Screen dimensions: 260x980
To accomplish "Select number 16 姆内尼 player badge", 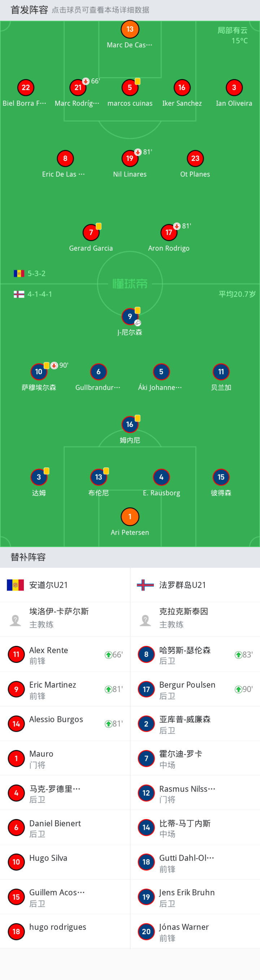I will [130, 425].
